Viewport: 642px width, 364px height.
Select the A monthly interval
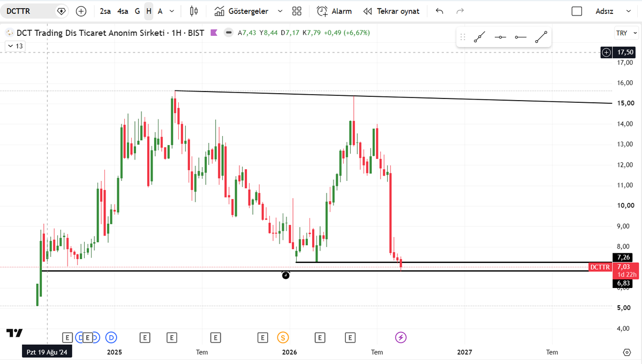(160, 11)
